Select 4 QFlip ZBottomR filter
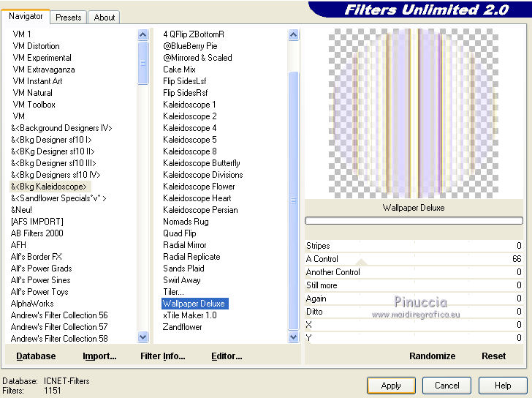The width and height of the screenshot is (532, 398). pyautogui.click(x=194, y=34)
